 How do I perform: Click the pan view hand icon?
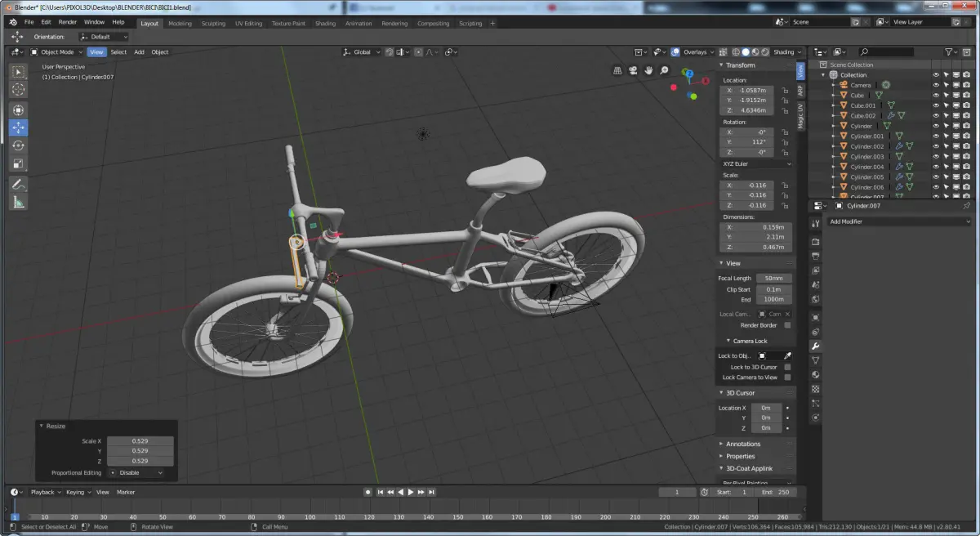point(649,71)
